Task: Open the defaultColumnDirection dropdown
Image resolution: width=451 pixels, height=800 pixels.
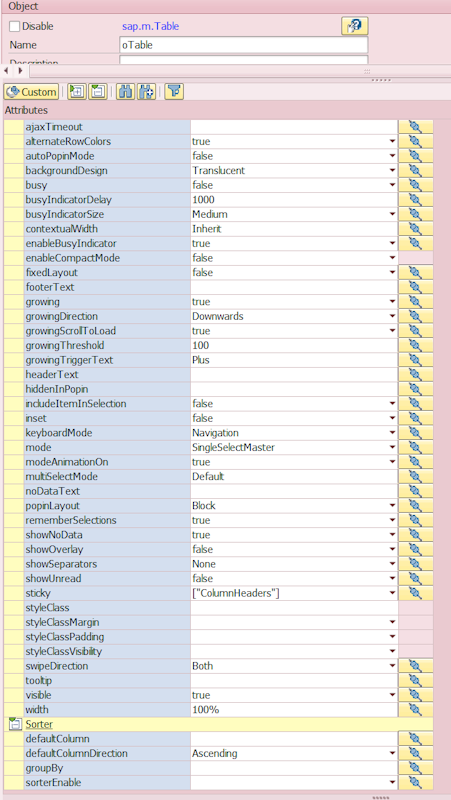Action: coord(294,754)
